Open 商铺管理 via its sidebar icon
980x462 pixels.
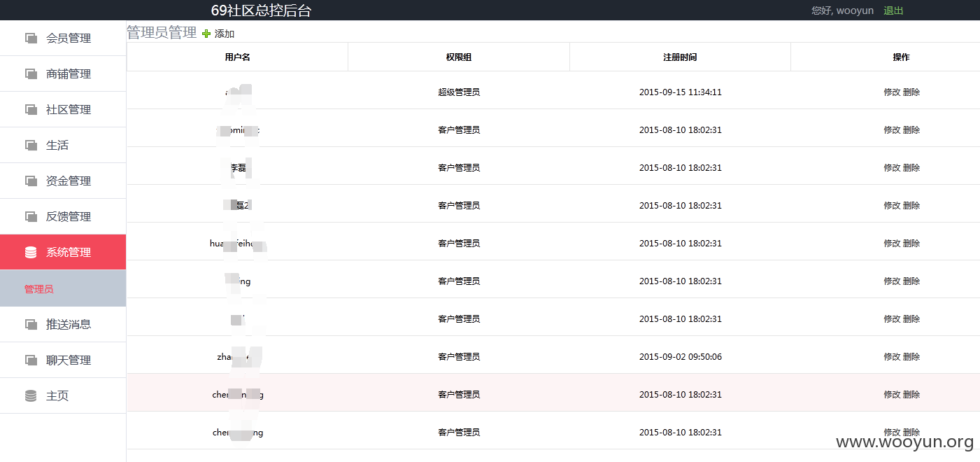point(31,74)
